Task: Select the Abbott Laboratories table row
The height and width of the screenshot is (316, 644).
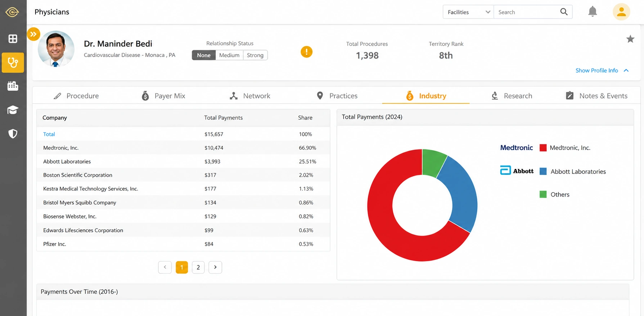Action: coord(183,161)
